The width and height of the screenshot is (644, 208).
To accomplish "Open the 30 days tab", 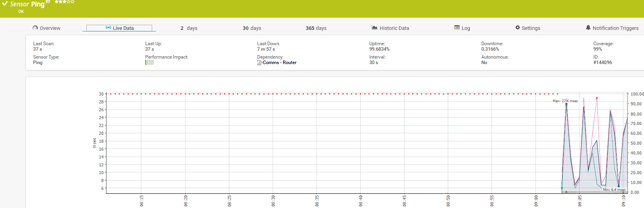I will (252, 28).
